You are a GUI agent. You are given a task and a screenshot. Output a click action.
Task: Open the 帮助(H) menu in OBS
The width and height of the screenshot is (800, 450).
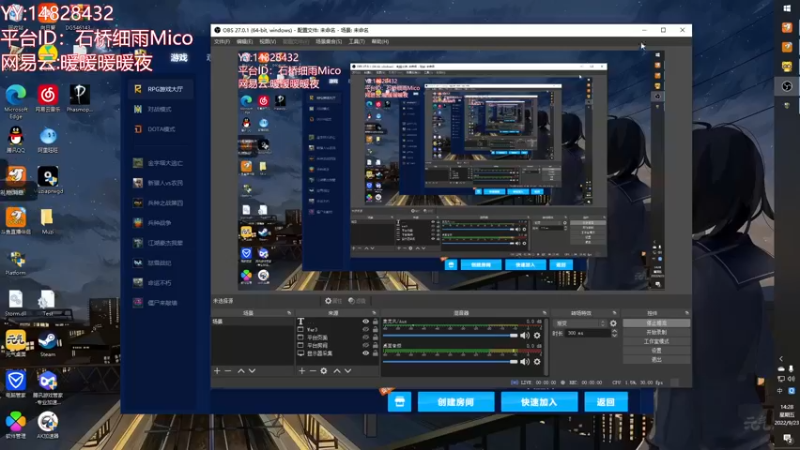(x=380, y=41)
